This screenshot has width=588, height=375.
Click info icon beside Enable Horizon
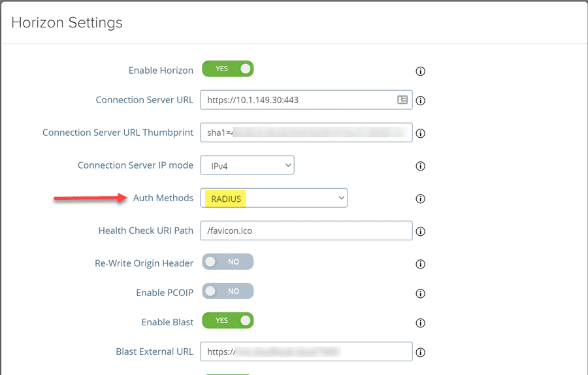421,71
